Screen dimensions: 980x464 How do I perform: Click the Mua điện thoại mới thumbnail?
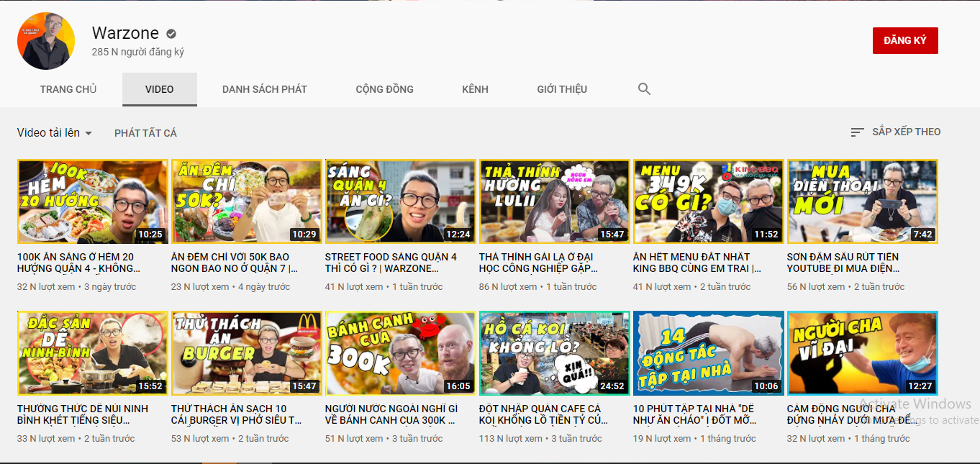(862, 201)
